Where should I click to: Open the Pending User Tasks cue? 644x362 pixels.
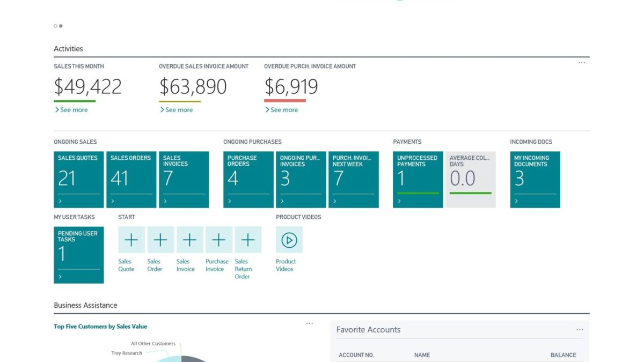pos(78,255)
